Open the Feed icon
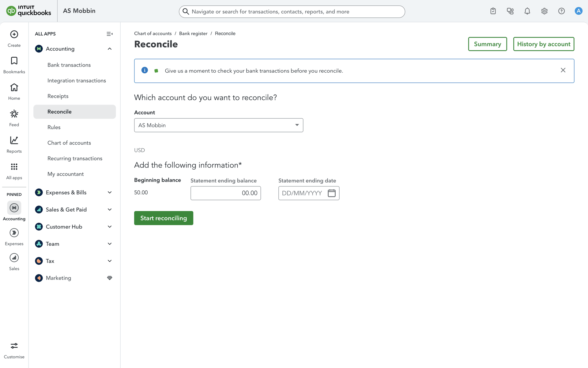Screen dimensions: 588x368 pyautogui.click(x=14, y=114)
